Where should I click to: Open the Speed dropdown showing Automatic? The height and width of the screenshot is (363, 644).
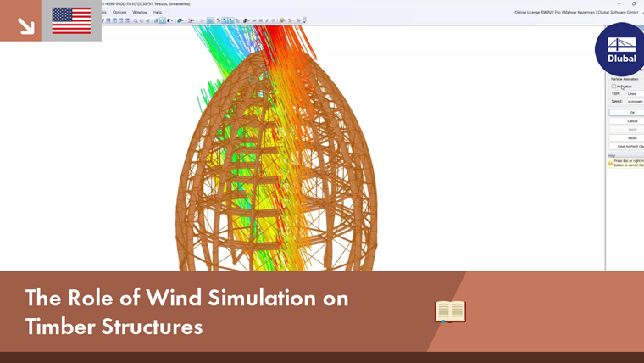635,101
